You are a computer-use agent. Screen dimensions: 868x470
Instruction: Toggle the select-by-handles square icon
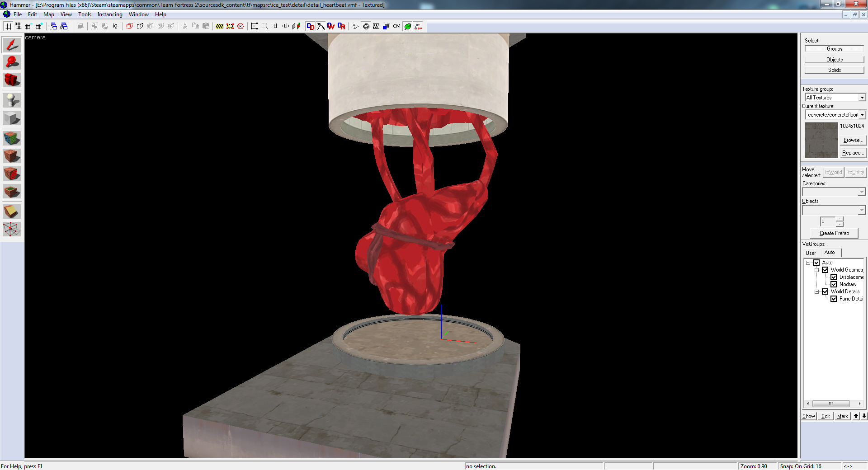pos(254,26)
